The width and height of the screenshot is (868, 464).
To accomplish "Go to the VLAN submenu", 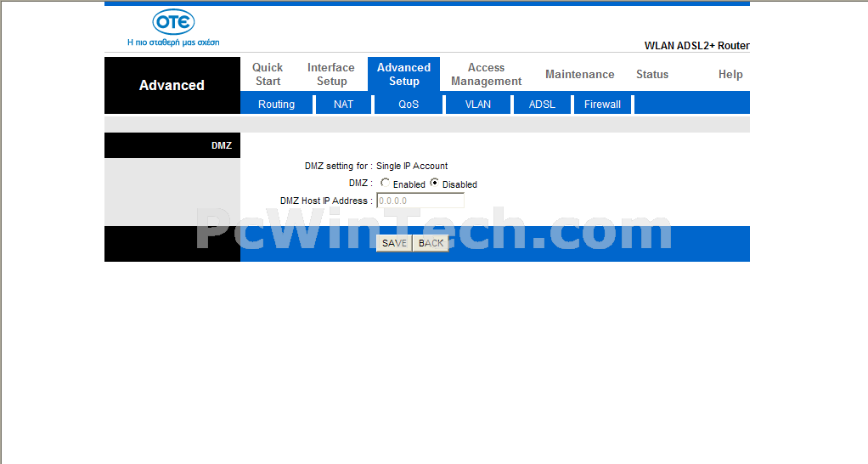I will coord(477,105).
